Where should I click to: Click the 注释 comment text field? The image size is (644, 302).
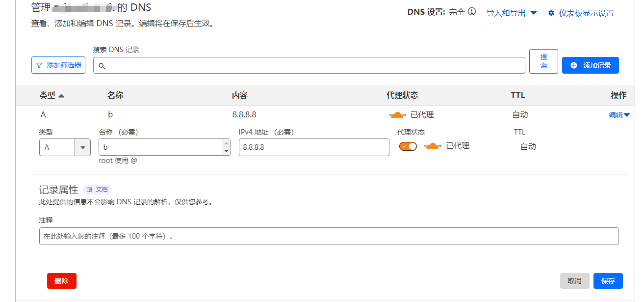click(329, 236)
